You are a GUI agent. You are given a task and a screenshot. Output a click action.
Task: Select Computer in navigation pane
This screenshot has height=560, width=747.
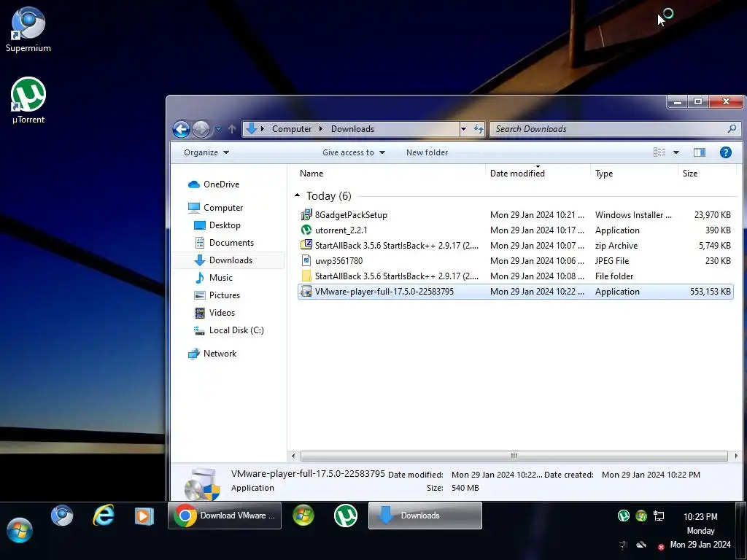pyautogui.click(x=223, y=208)
